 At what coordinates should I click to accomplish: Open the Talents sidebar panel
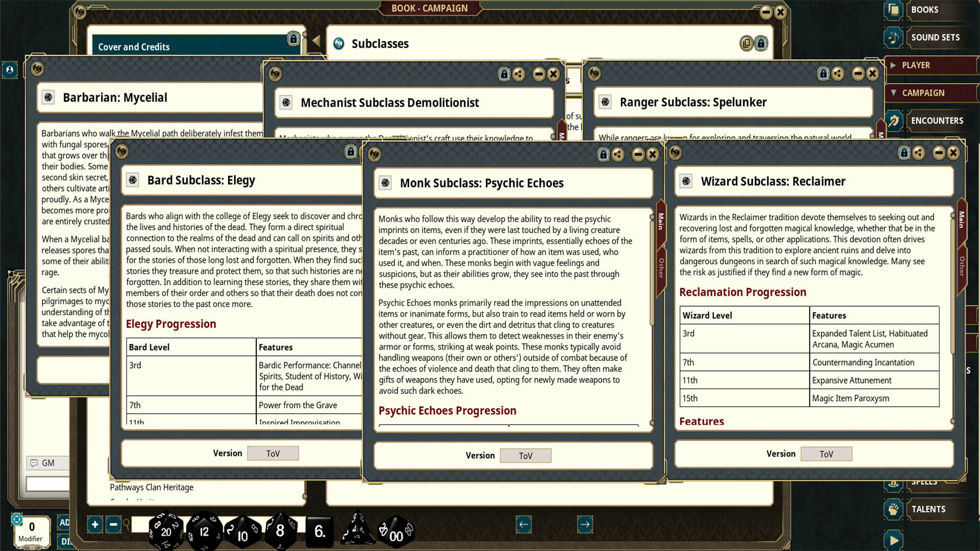(929, 509)
